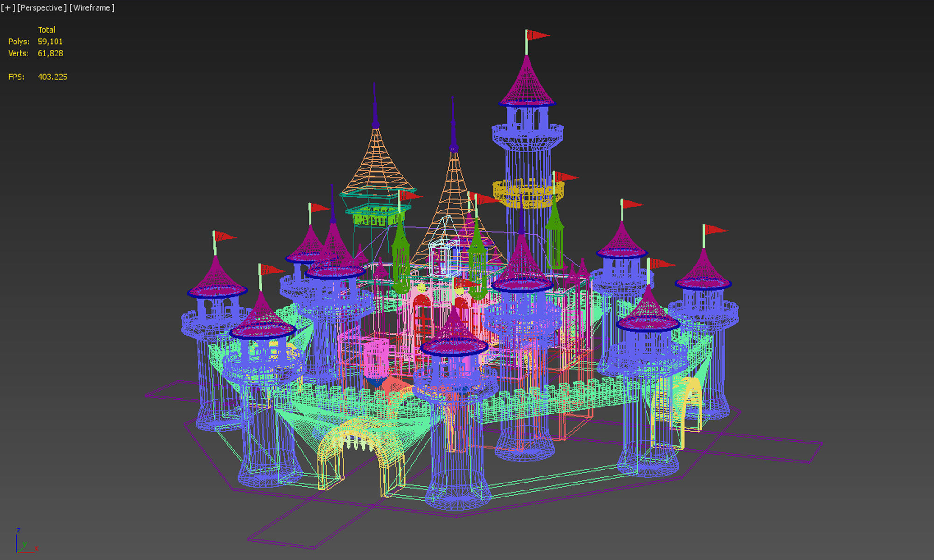Click the FPS value 403.225

click(52, 77)
